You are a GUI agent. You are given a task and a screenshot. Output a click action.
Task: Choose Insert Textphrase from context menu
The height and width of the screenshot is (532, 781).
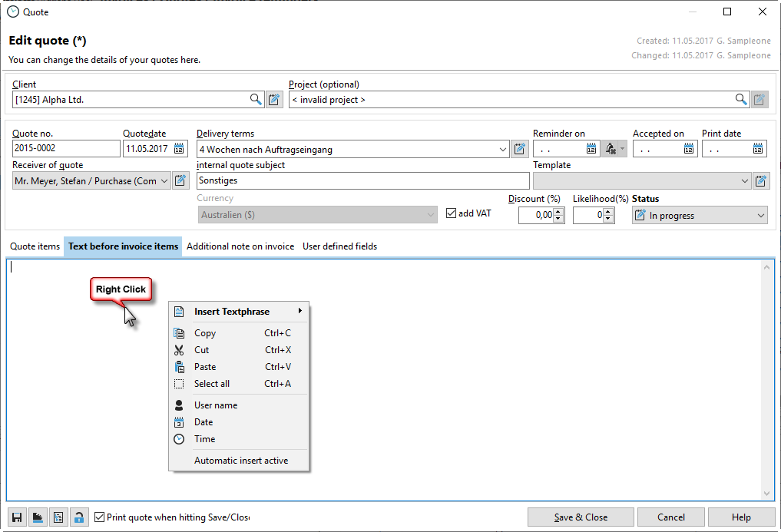tap(232, 312)
